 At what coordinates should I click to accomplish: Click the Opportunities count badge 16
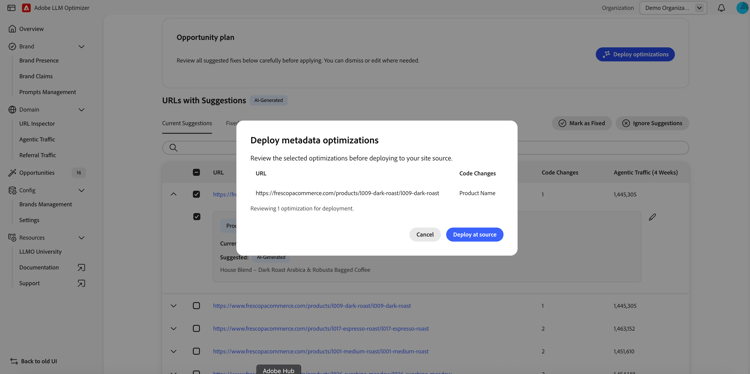(x=78, y=173)
